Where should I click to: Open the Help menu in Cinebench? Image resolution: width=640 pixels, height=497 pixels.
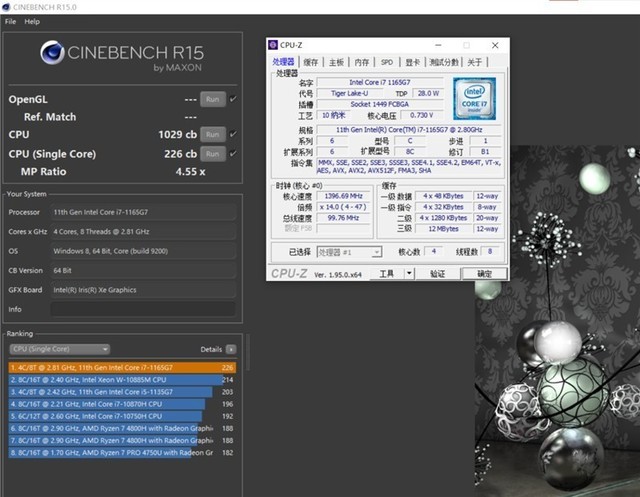coord(32,22)
